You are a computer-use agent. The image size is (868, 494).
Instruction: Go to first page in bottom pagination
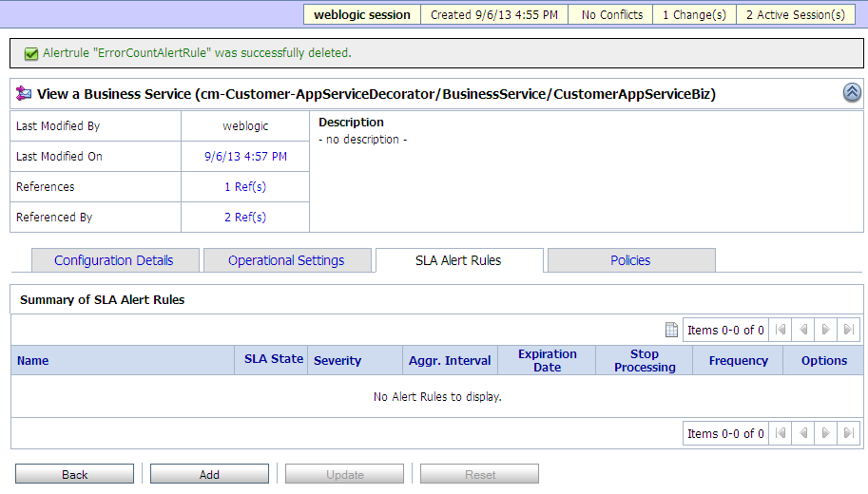781,433
